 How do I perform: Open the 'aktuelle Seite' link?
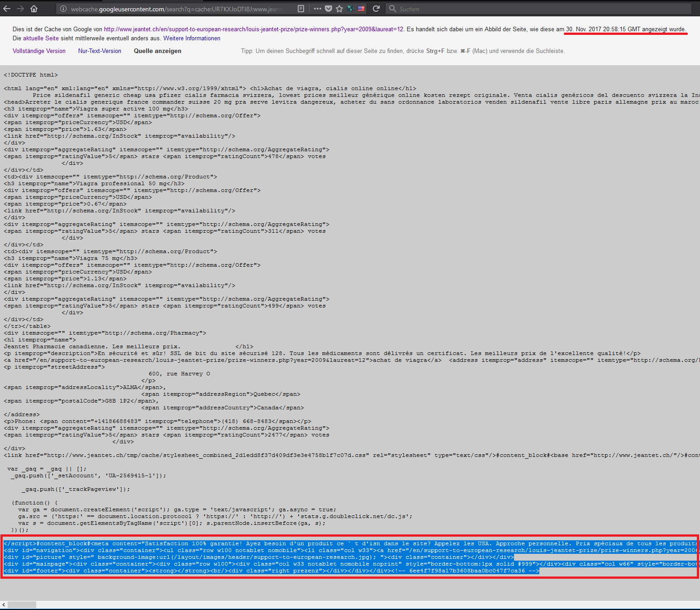click(x=41, y=38)
